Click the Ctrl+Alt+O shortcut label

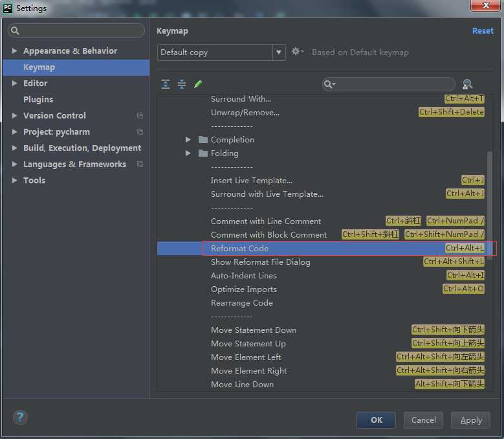click(x=463, y=289)
